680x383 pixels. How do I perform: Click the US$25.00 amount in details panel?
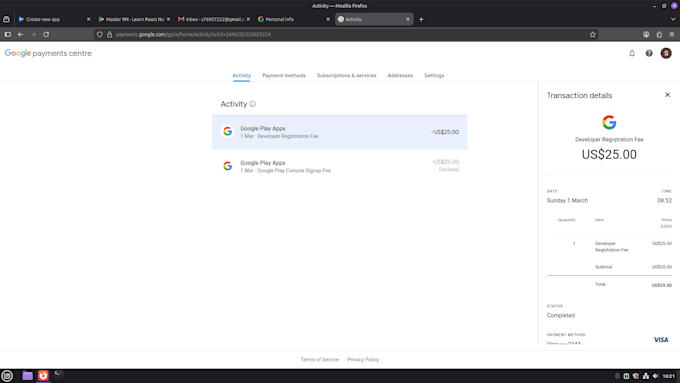click(x=609, y=154)
